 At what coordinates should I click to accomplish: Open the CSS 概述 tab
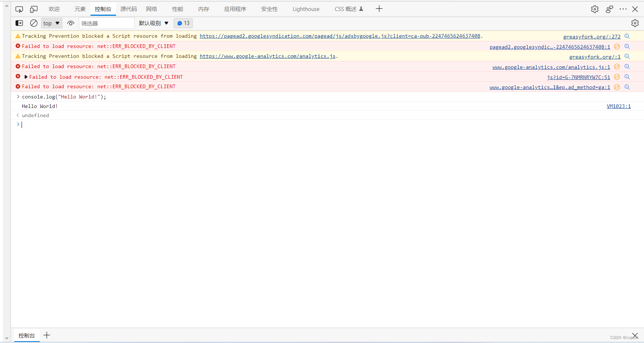349,9
